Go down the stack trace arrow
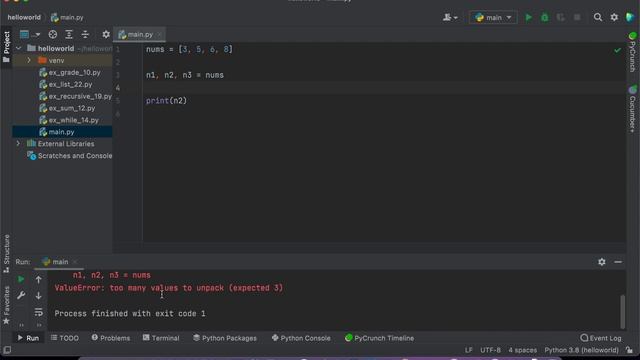The image size is (640, 360). pos(38,296)
